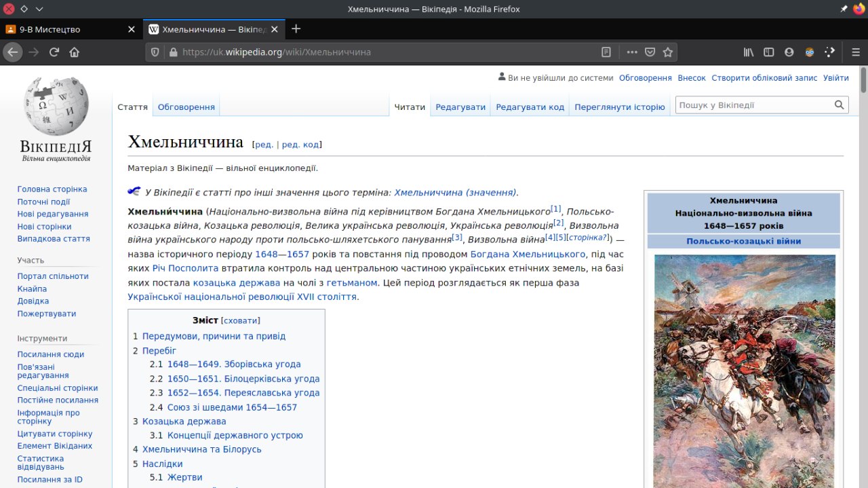
Task: Open the Кнайпа sidebar link
Action: (x=32, y=289)
